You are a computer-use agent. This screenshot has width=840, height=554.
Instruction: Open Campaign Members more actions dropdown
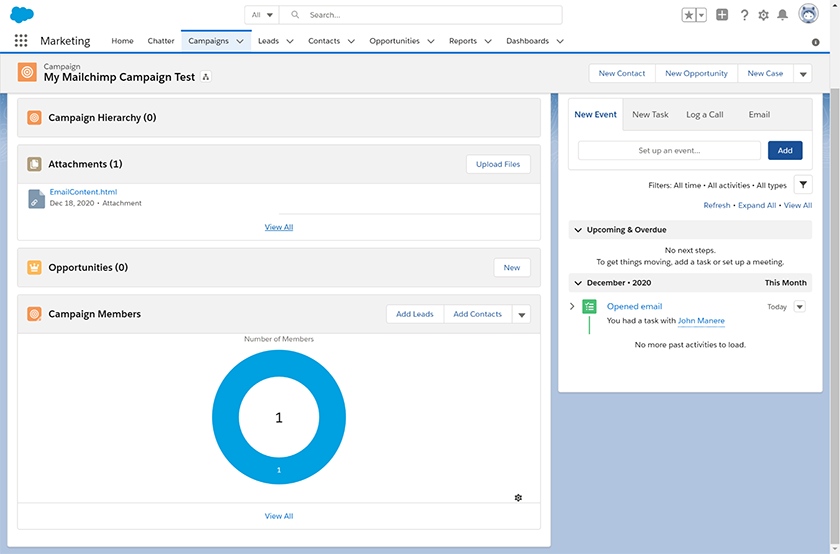click(x=521, y=315)
